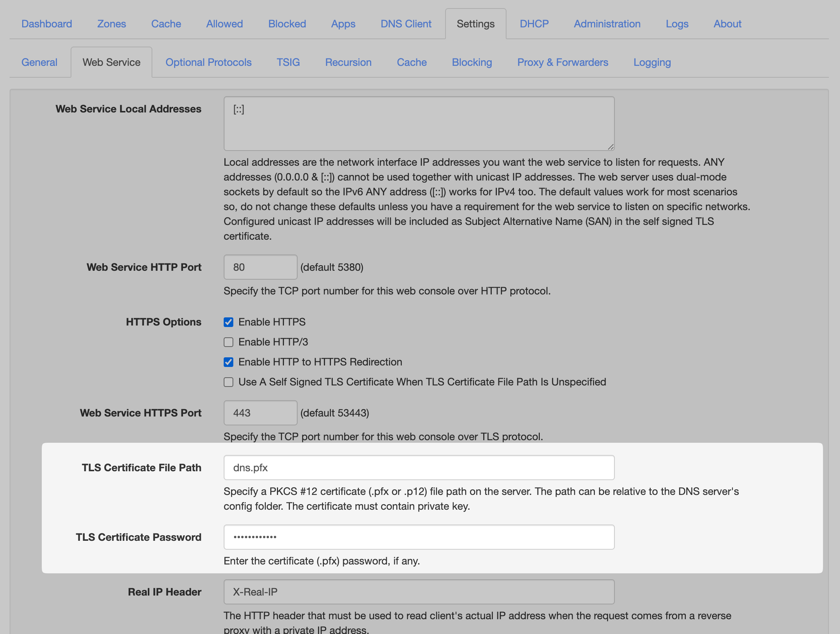The width and height of the screenshot is (840, 634).
Task: Grab the textarea resize handle corner
Action: 610,147
